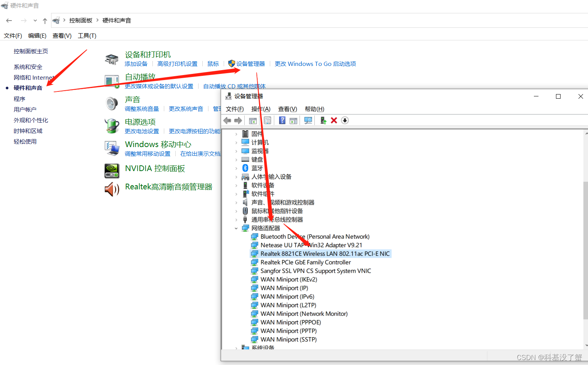Expand the 固件 firmware node
Screen dimensions: 588x365
pos(236,134)
